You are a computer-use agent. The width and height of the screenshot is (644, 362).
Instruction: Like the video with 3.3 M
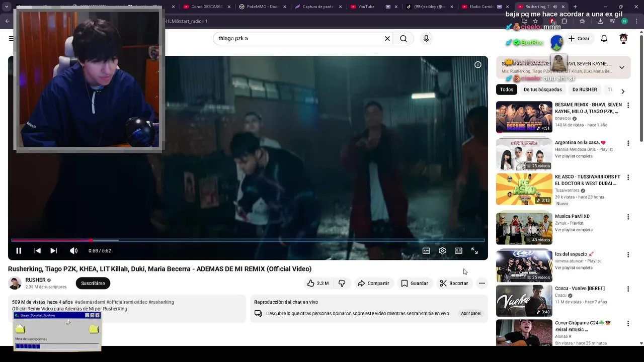(x=318, y=283)
